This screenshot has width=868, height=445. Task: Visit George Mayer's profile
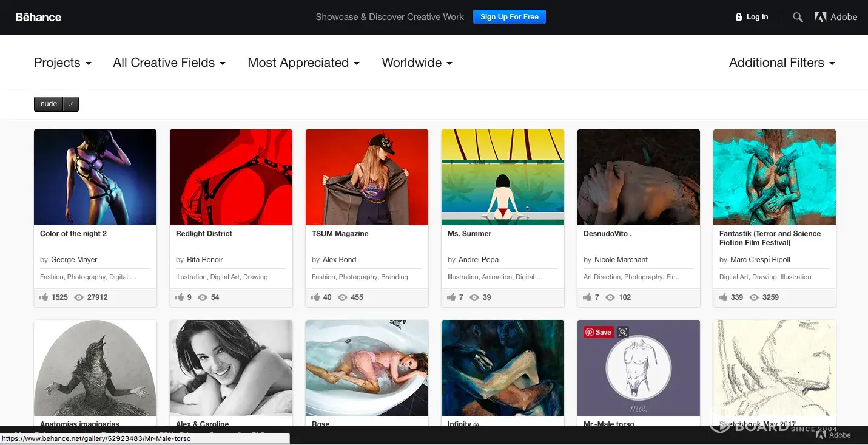[x=74, y=260]
